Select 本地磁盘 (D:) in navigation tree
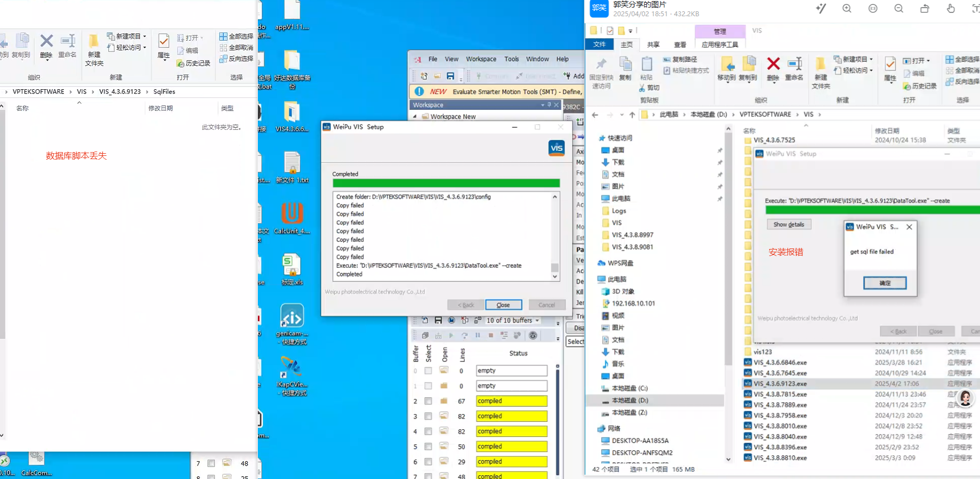 coord(629,401)
